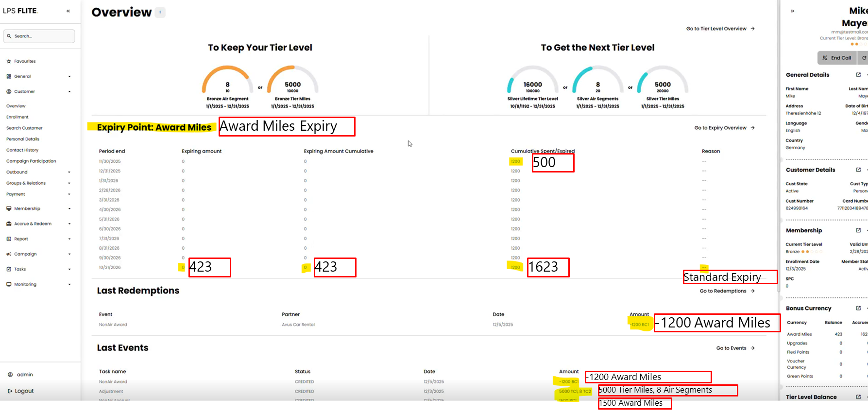Collapse the left sidebar with double-chevron icon
This screenshot has height=413, width=868.
[x=68, y=11]
